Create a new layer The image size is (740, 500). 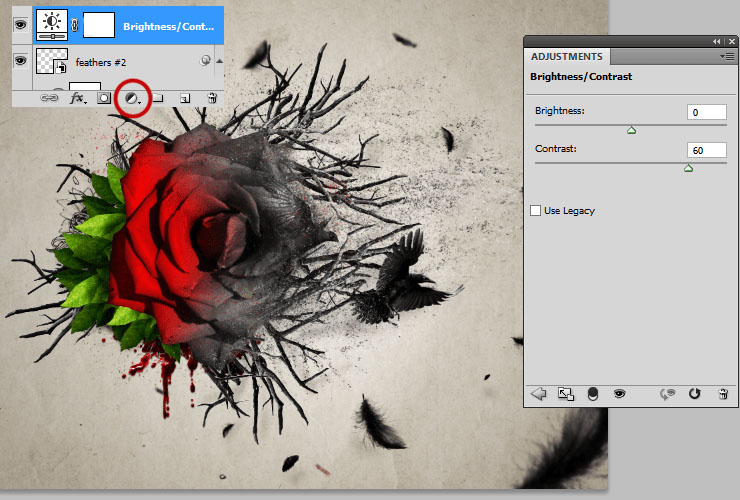(185, 98)
